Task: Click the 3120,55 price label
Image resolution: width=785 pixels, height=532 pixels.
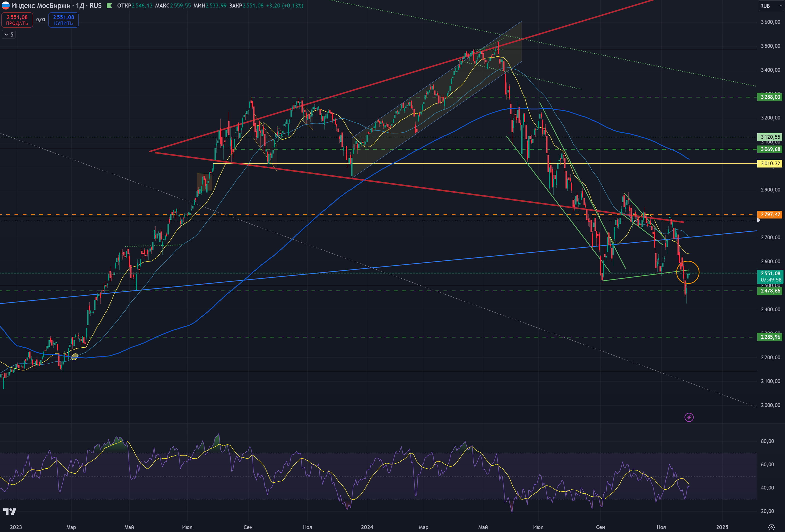Action: click(x=770, y=137)
